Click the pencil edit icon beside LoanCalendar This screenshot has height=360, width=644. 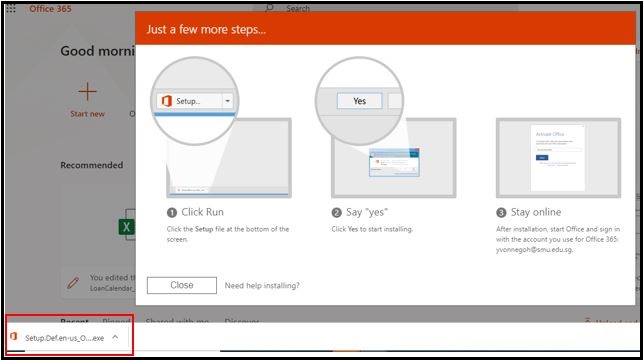point(73,282)
